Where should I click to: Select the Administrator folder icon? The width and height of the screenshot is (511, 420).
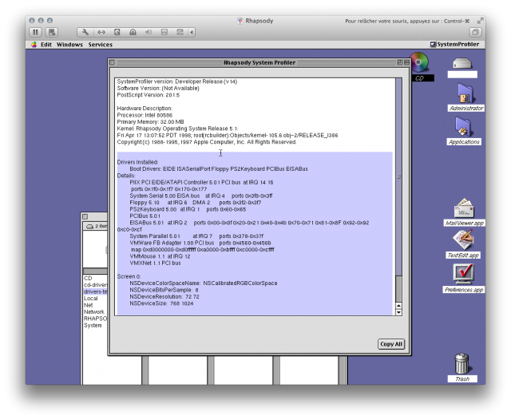(465, 93)
